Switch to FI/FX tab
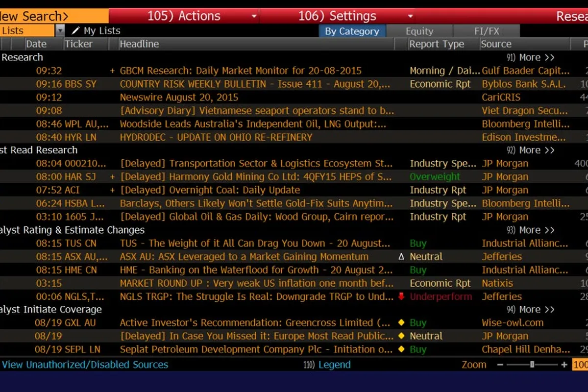The image size is (588, 392). (x=487, y=31)
